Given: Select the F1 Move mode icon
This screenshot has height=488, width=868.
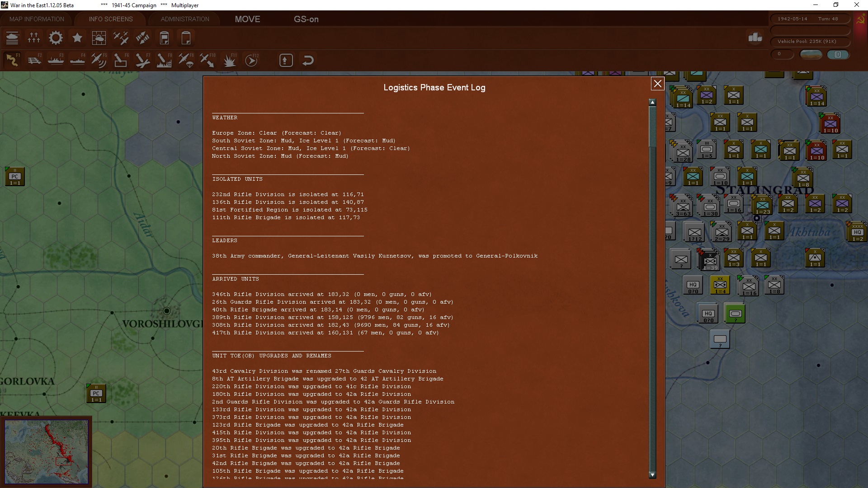Looking at the screenshot, I should tap(12, 60).
